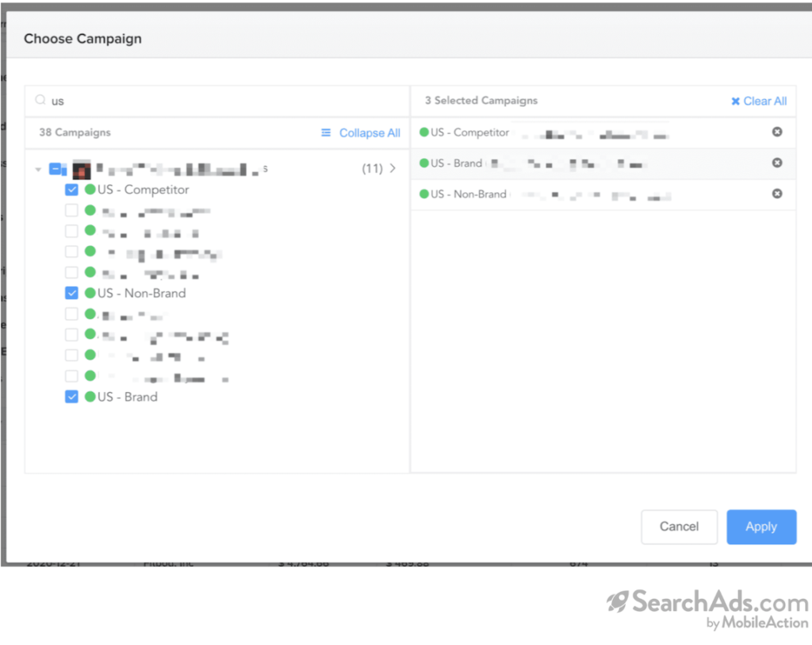Screen dimensions: 812x645
Task: Remove US - Competitor from selected campaigns
Action: [777, 132]
